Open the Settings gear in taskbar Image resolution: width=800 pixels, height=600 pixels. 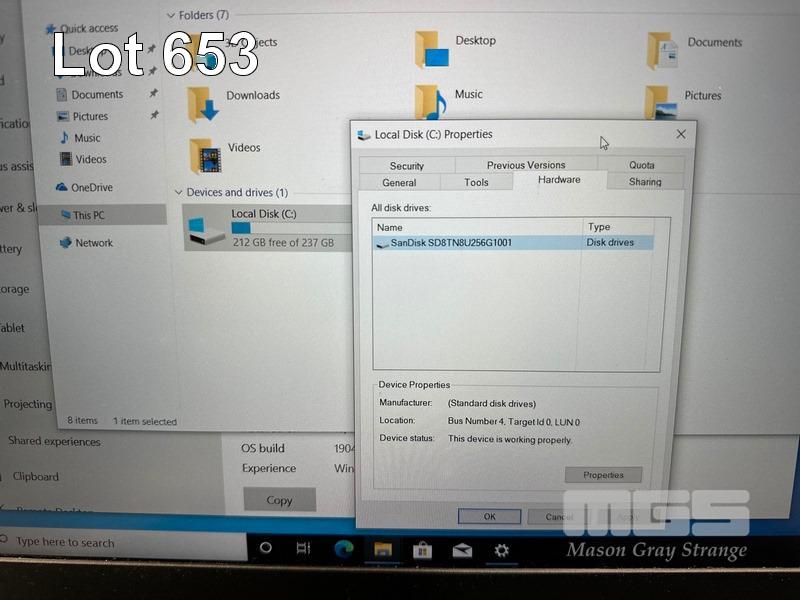coord(502,550)
